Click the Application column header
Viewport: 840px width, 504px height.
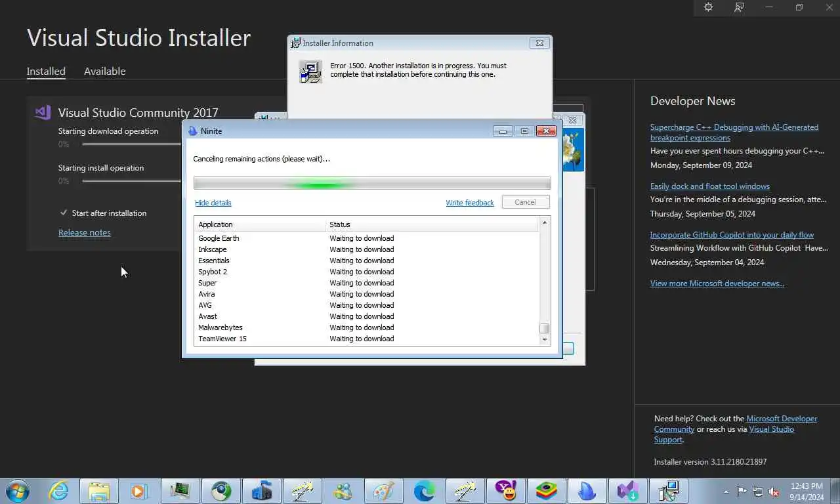point(261,224)
